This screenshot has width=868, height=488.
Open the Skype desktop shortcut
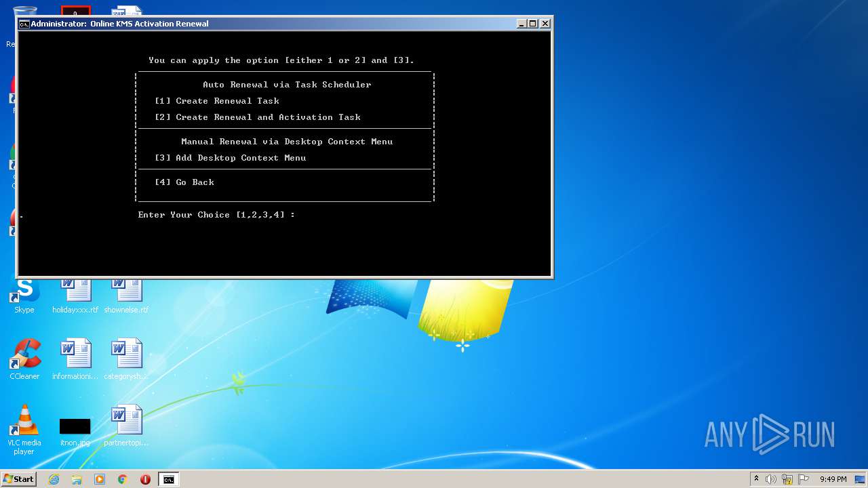click(24, 296)
